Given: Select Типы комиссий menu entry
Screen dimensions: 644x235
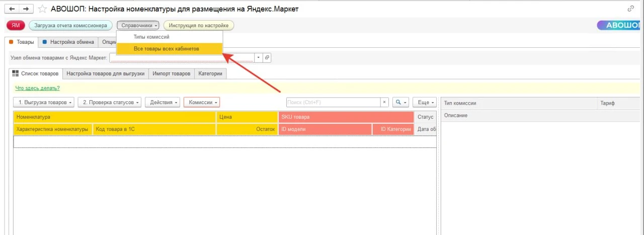Looking at the screenshot, I should point(169,37).
